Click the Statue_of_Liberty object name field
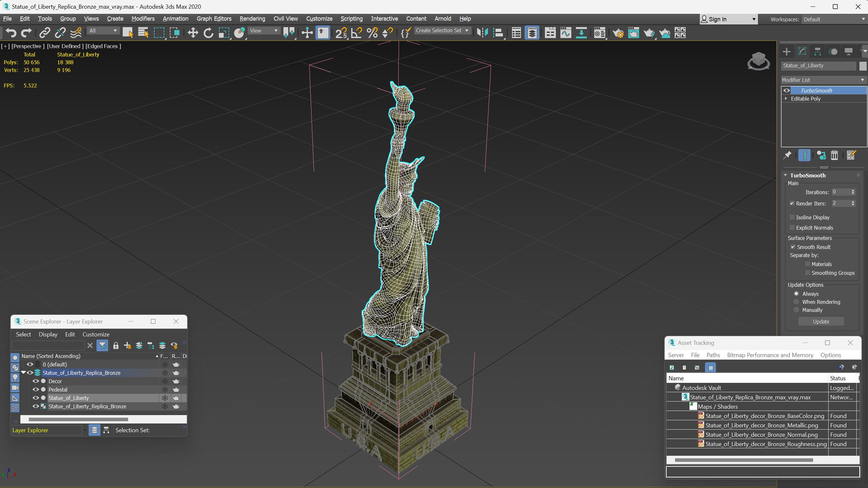This screenshot has width=868, height=488. [819, 66]
